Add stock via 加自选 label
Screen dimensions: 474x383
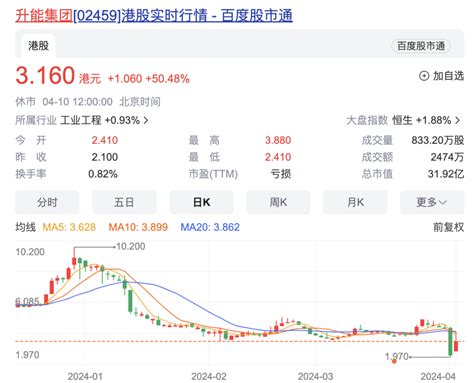(x=448, y=76)
